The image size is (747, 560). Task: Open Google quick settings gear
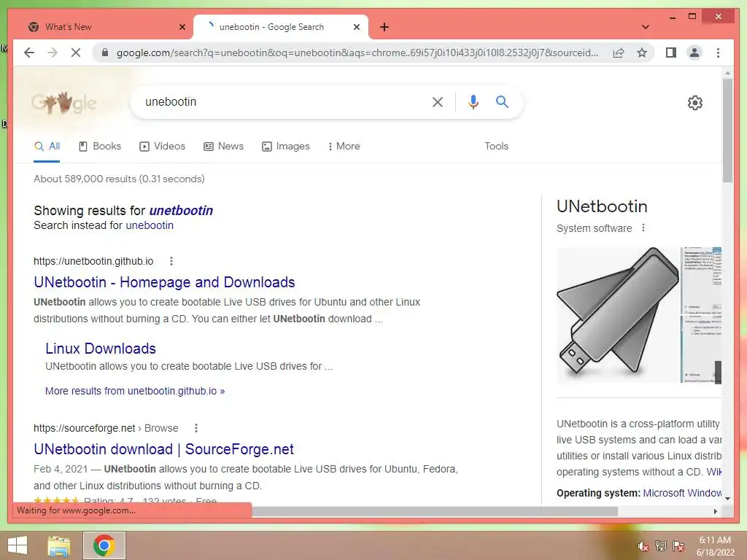pyautogui.click(x=694, y=102)
